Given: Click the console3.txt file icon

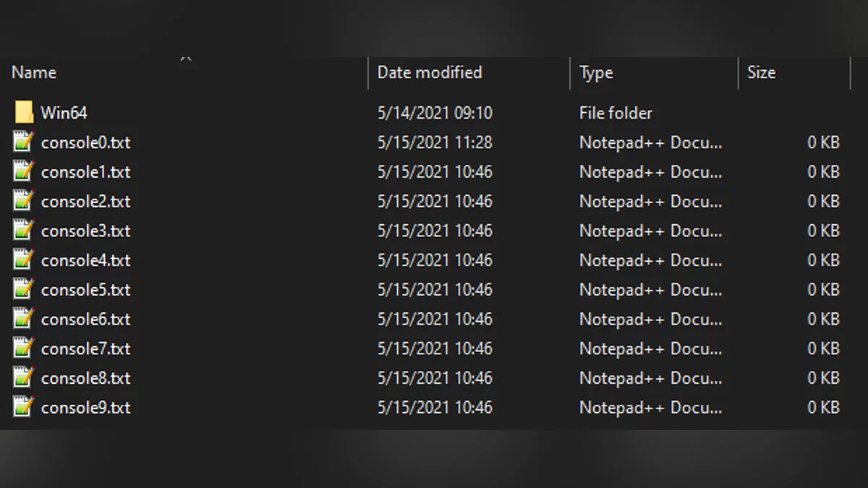Looking at the screenshot, I should (x=24, y=231).
